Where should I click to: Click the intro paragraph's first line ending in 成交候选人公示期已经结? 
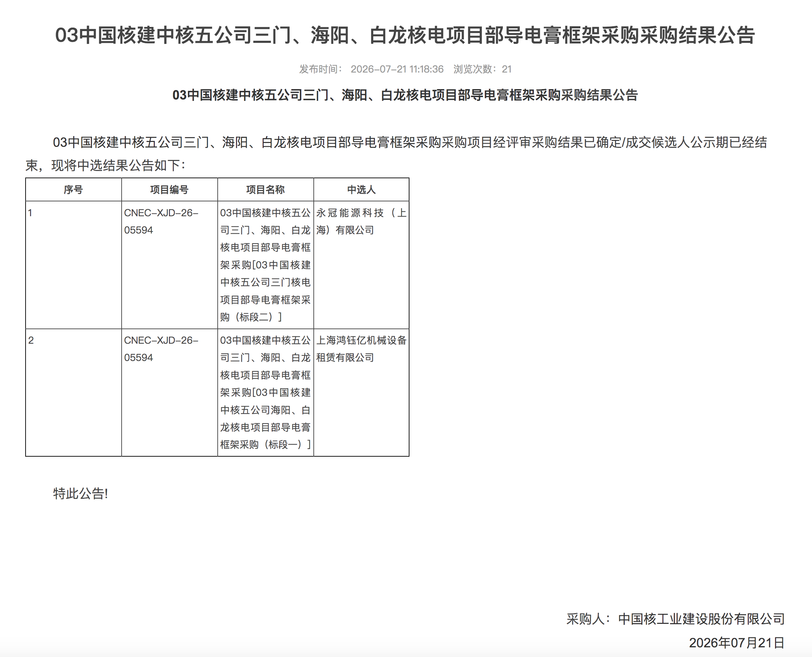pyautogui.click(x=409, y=142)
